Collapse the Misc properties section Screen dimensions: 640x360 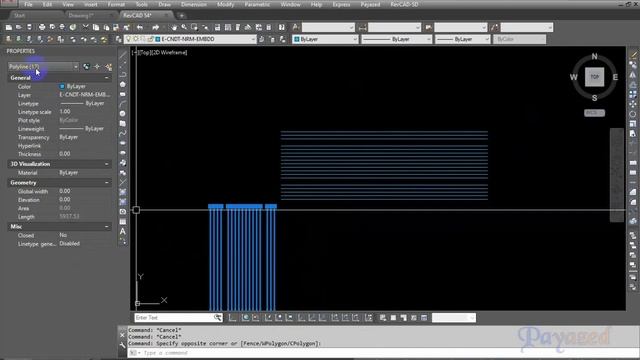107,227
